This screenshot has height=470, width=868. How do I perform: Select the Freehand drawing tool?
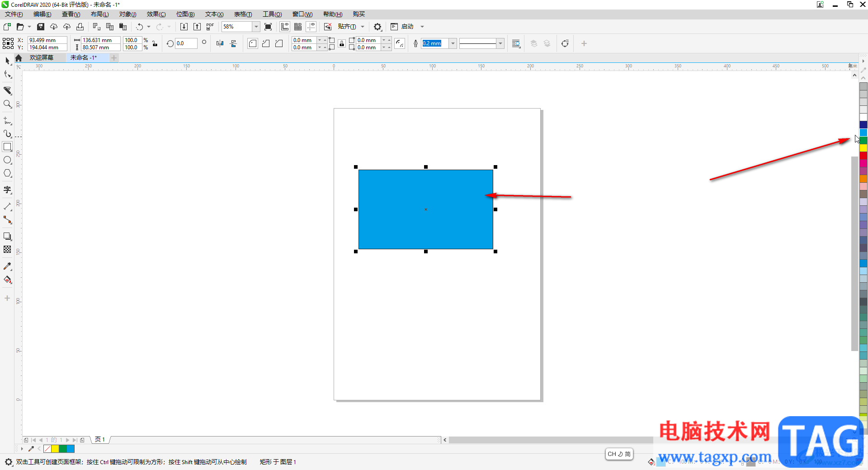(7, 121)
